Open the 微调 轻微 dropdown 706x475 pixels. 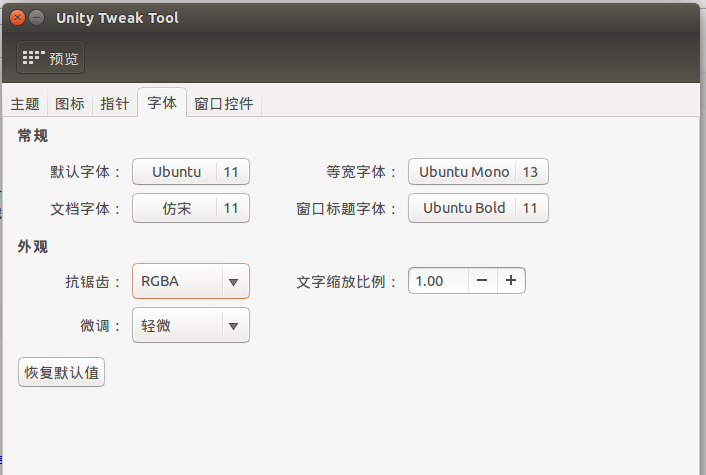[191, 325]
